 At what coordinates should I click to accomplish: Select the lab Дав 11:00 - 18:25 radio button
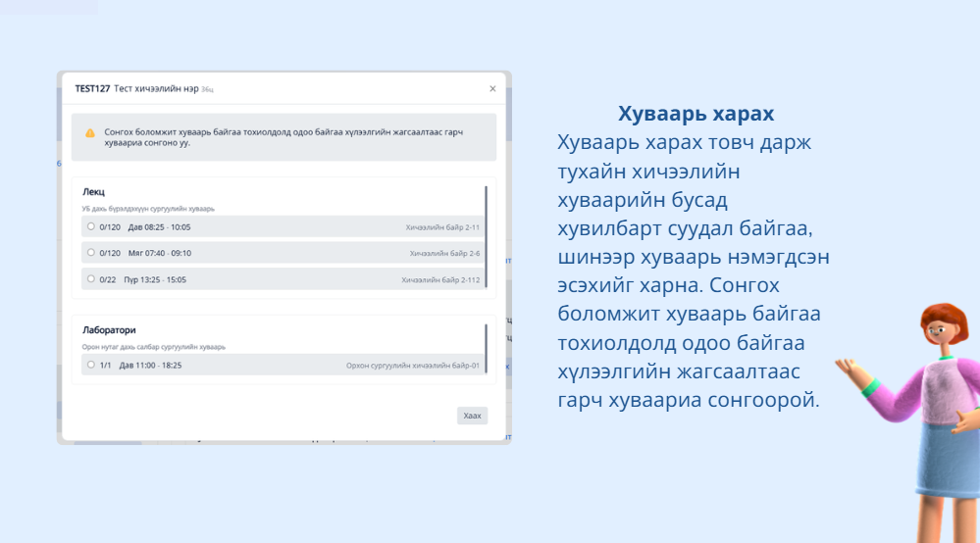click(x=91, y=365)
